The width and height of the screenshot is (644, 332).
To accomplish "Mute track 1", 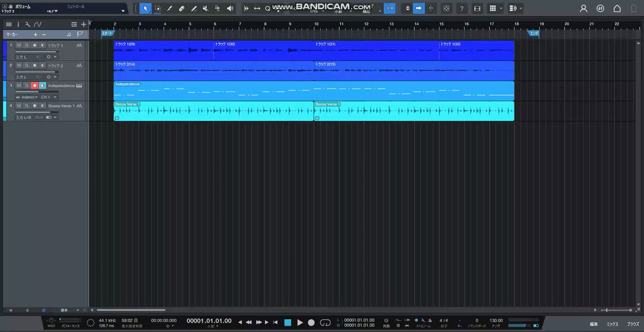I will coord(19,45).
